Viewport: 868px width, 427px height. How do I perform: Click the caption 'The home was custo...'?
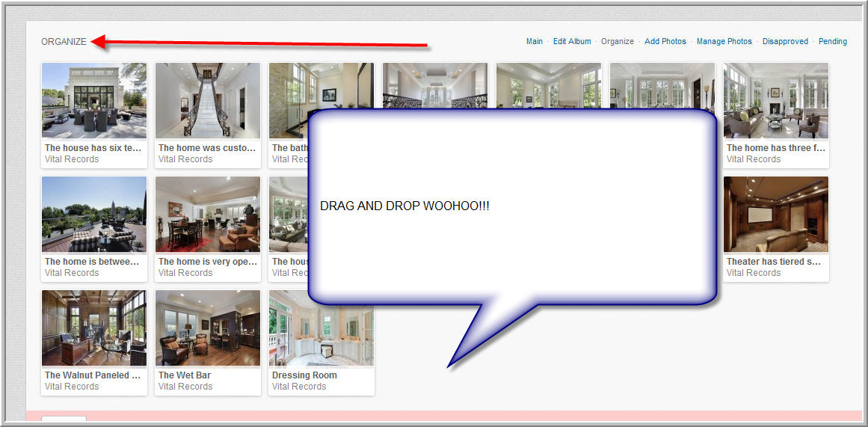coord(207,148)
